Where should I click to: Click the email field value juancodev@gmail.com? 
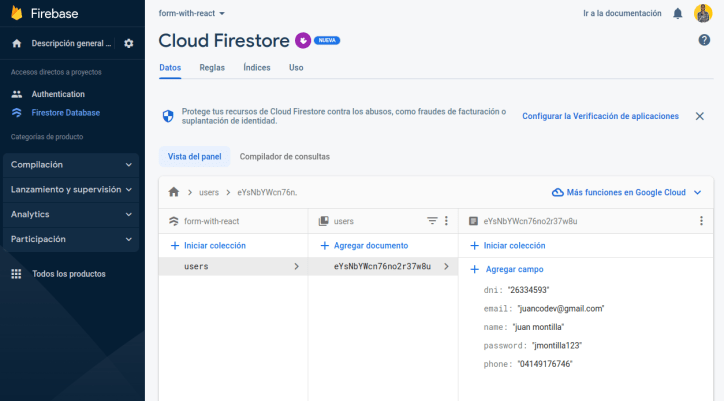[x=561, y=309]
